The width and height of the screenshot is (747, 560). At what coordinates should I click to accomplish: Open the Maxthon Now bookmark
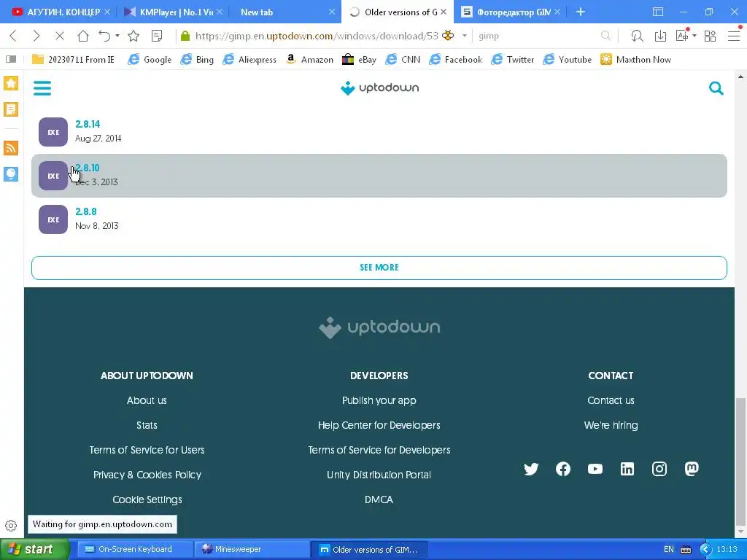pos(635,60)
